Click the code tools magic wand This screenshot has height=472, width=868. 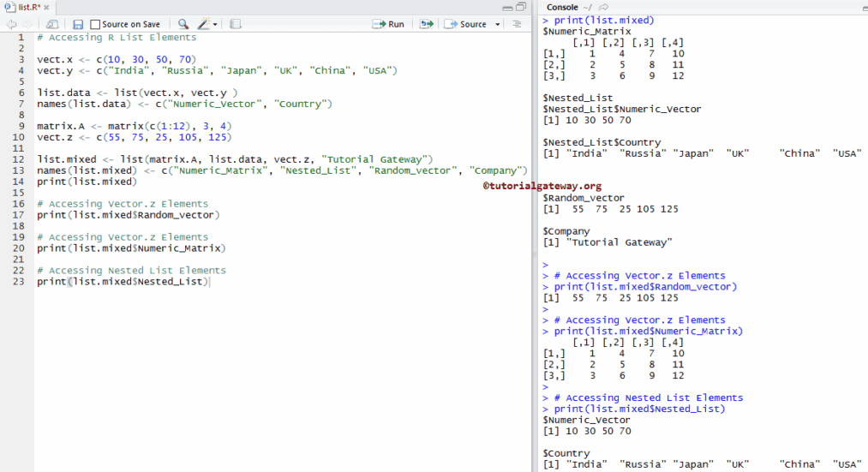coord(204,24)
